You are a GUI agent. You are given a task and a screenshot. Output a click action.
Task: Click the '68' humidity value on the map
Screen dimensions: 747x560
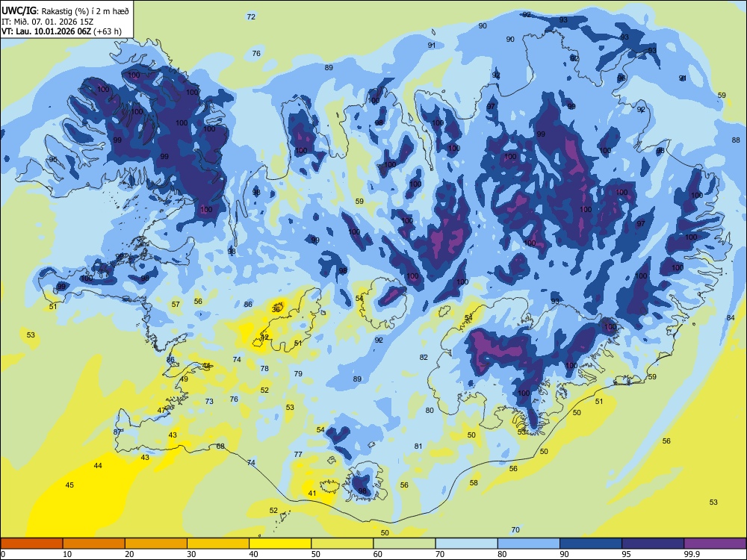coord(220,447)
